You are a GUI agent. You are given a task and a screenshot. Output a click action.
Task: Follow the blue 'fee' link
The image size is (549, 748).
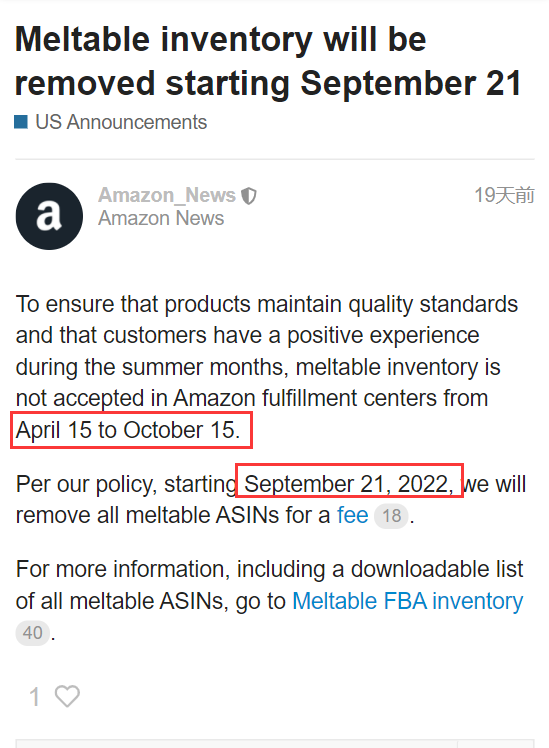[x=352, y=515]
